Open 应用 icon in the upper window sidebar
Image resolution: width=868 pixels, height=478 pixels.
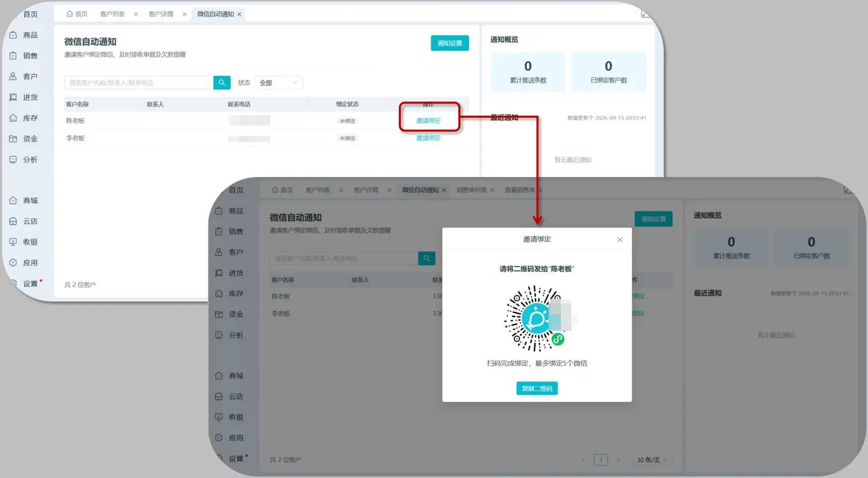pyautogui.click(x=13, y=262)
